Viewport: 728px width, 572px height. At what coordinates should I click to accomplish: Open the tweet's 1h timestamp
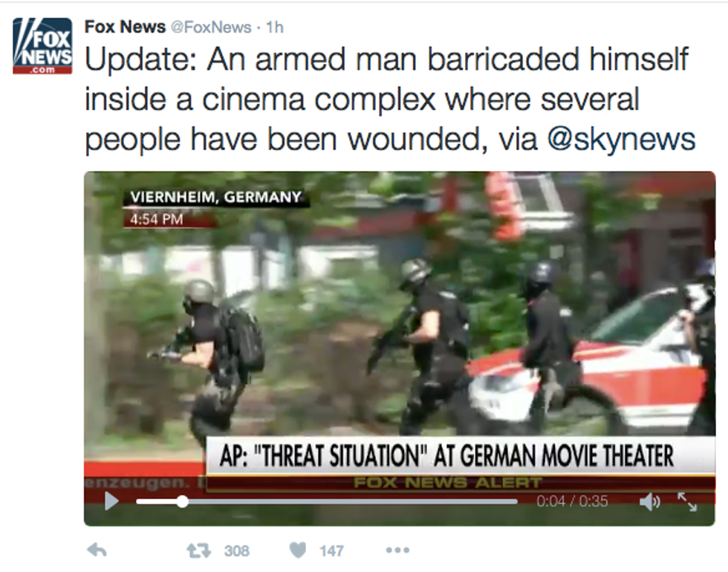(275, 27)
